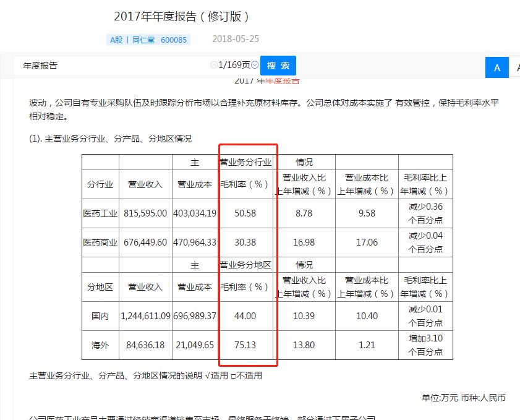Click the 50.58 gross margin value

244,213
